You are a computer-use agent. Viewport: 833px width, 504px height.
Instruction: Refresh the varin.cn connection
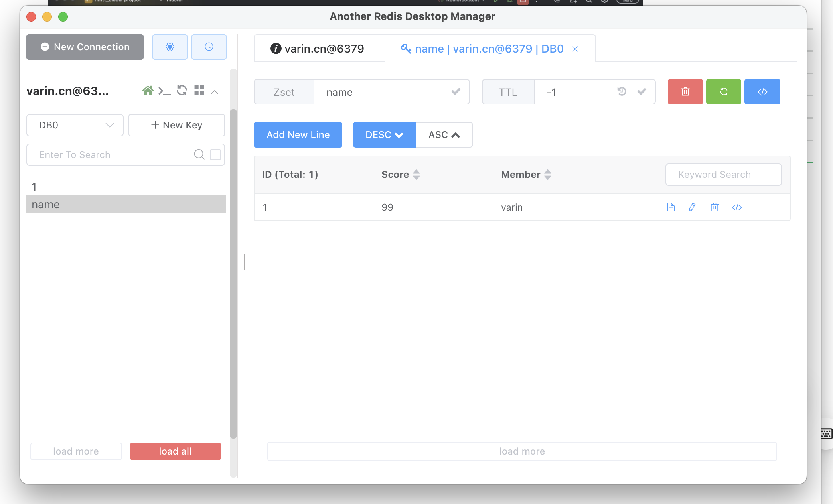[x=182, y=91]
